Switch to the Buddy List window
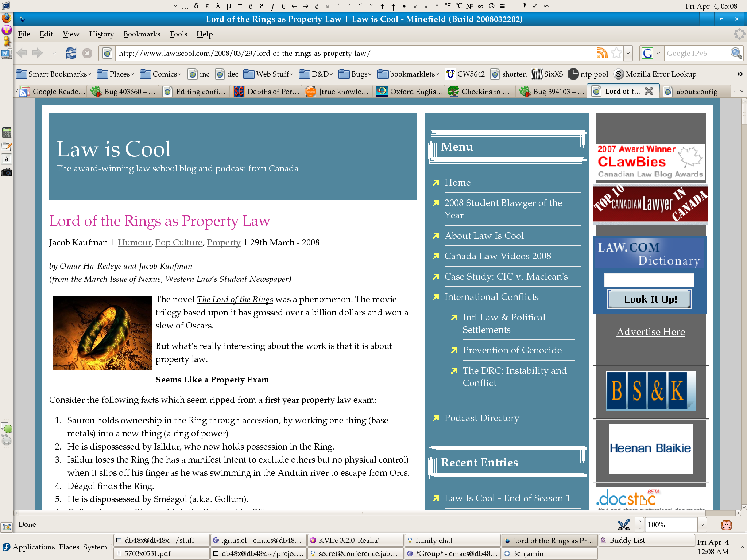The width and height of the screenshot is (747, 560). [647, 540]
